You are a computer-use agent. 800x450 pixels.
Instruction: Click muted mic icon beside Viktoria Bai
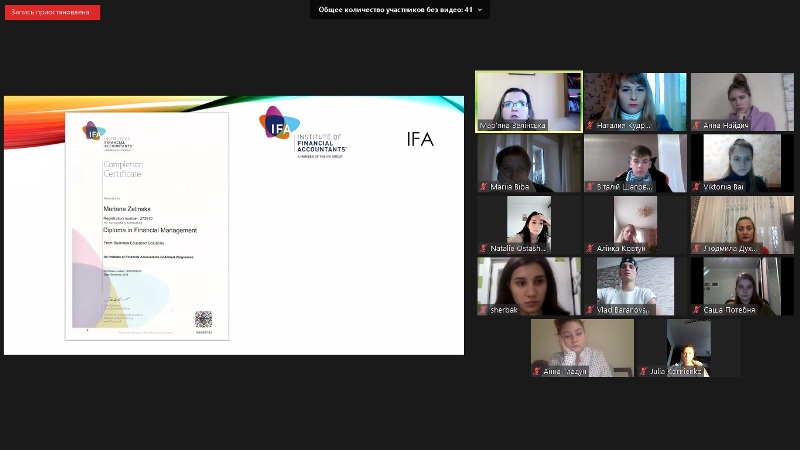tap(696, 187)
